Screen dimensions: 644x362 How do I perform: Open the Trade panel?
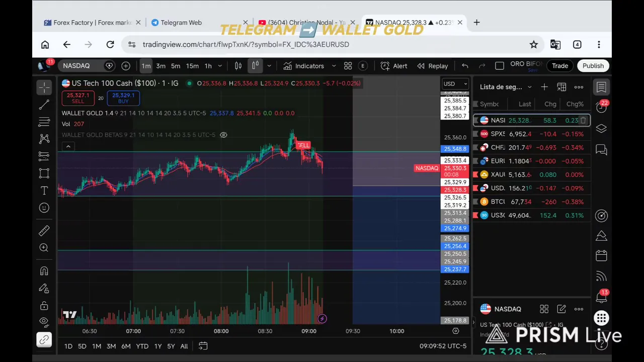click(x=560, y=66)
